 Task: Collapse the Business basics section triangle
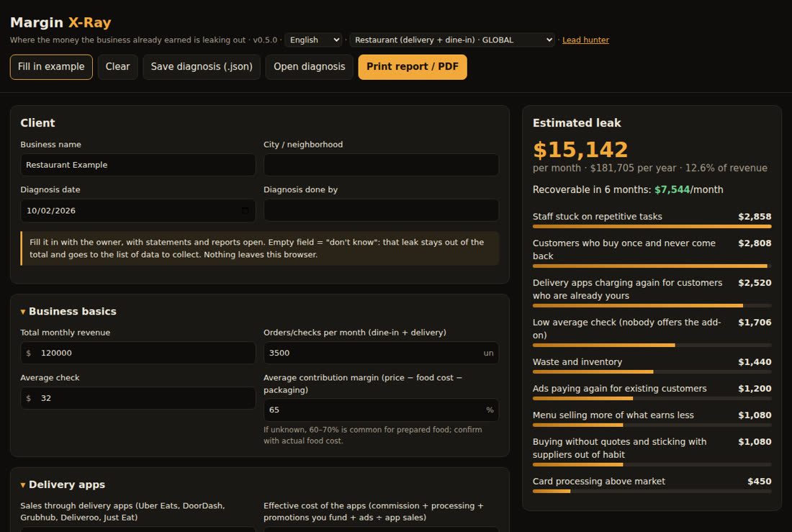click(23, 312)
